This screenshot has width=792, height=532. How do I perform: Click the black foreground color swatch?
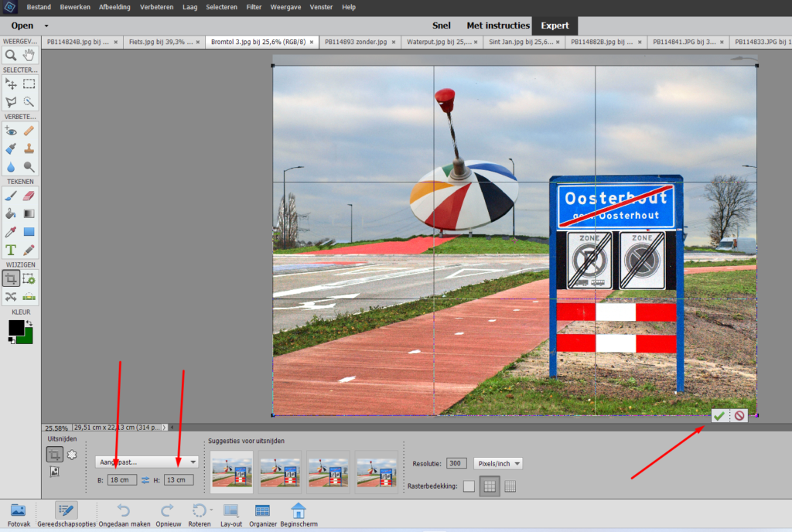15,327
